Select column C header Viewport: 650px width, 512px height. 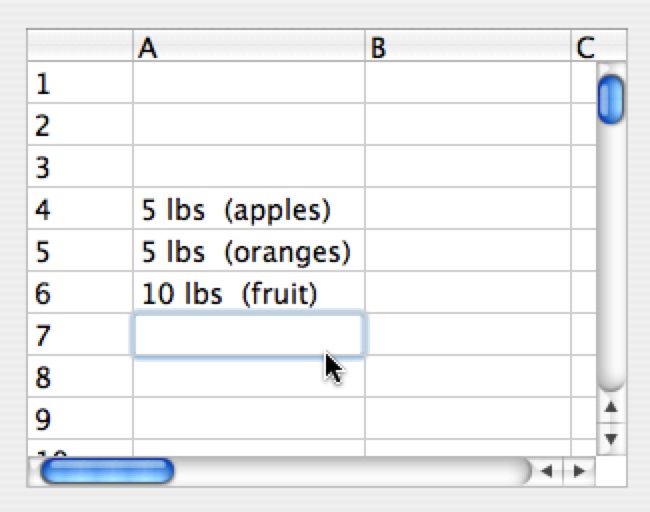point(587,47)
